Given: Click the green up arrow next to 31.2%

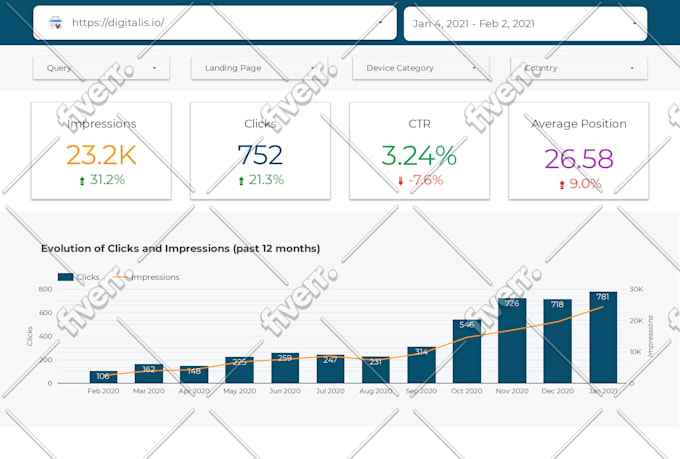Looking at the screenshot, I should [82, 180].
